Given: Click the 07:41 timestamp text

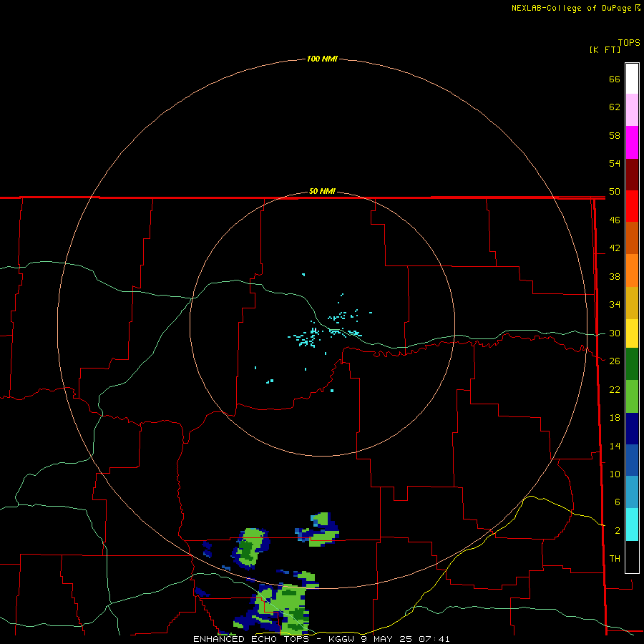Looking at the screenshot, I should click(434, 639).
